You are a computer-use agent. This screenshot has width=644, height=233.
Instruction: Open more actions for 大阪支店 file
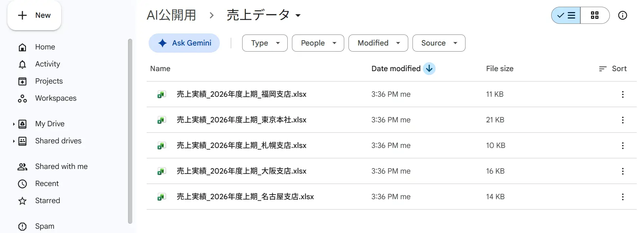tap(623, 171)
